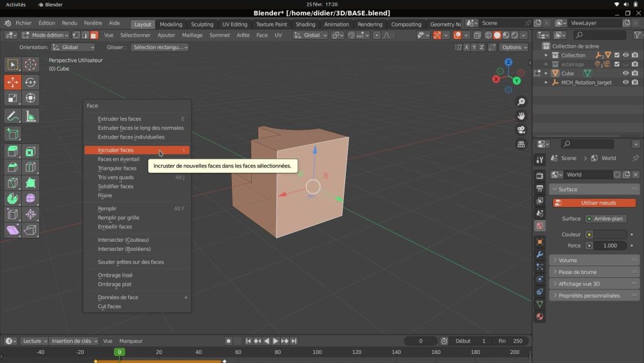Select the Scale tool
Image resolution: width=644 pixels, height=363 pixels.
12,98
